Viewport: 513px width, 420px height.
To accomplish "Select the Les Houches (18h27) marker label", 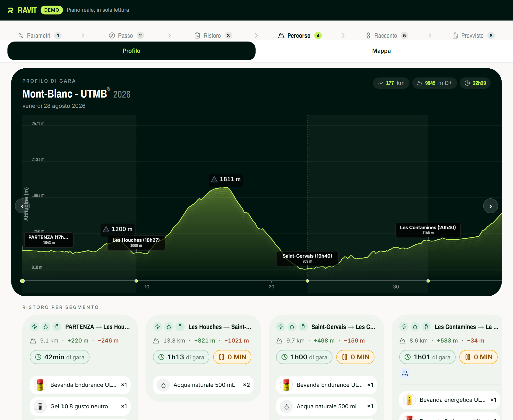I will 136,243.
